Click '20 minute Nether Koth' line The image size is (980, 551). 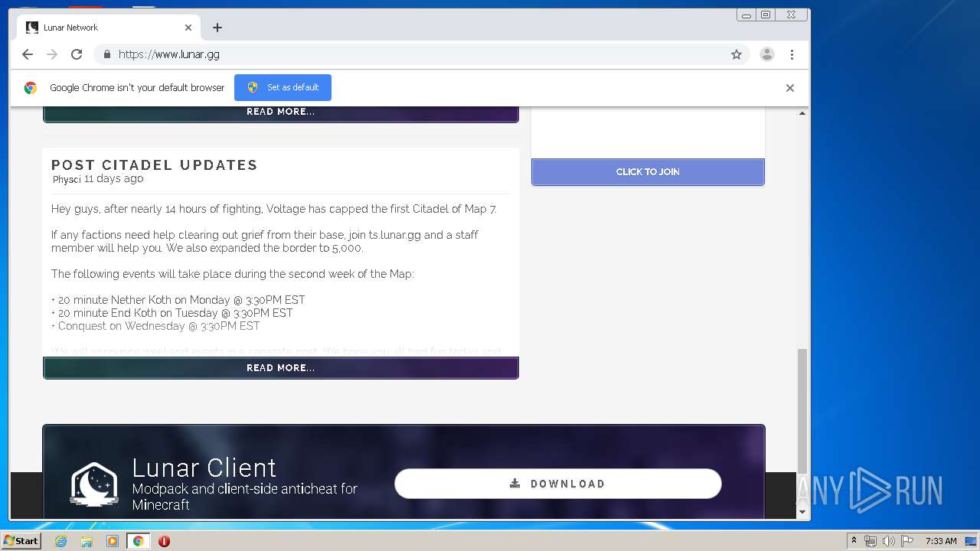click(x=178, y=300)
